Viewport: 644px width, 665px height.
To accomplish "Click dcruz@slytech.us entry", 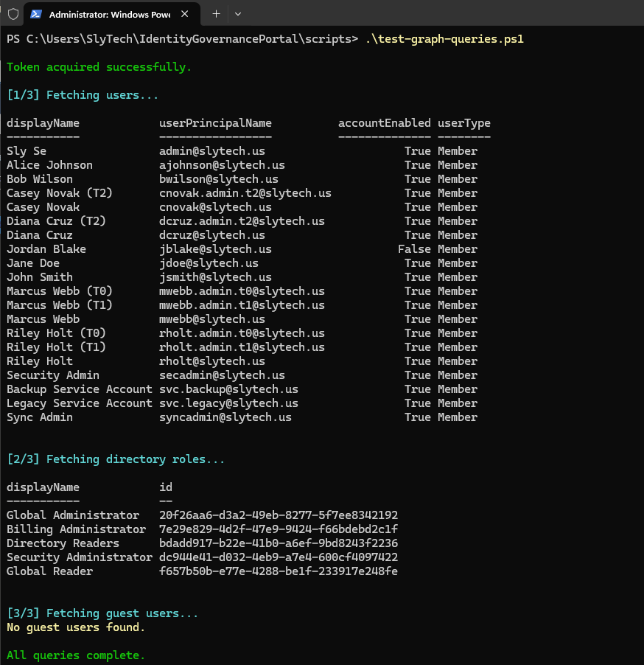I will (212, 235).
